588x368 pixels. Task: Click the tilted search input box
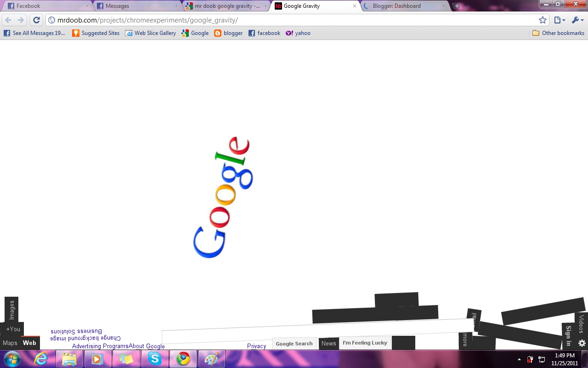(x=317, y=331)
